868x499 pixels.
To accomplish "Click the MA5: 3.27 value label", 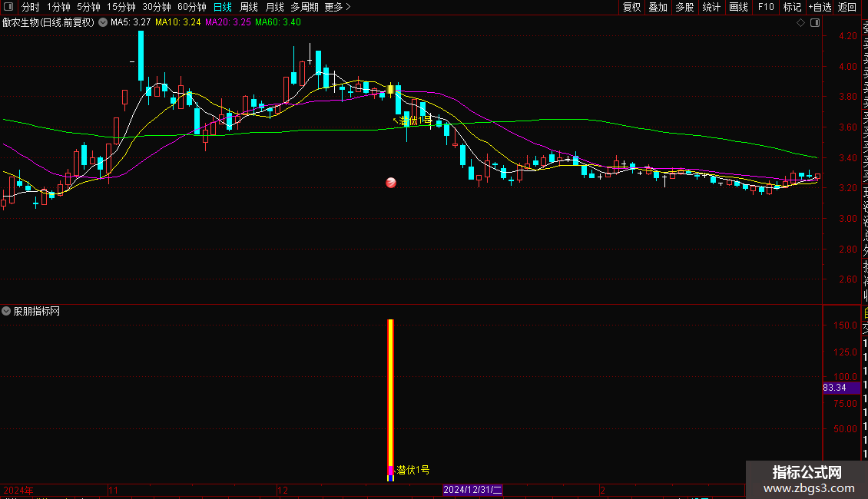I will pos(131,22).
